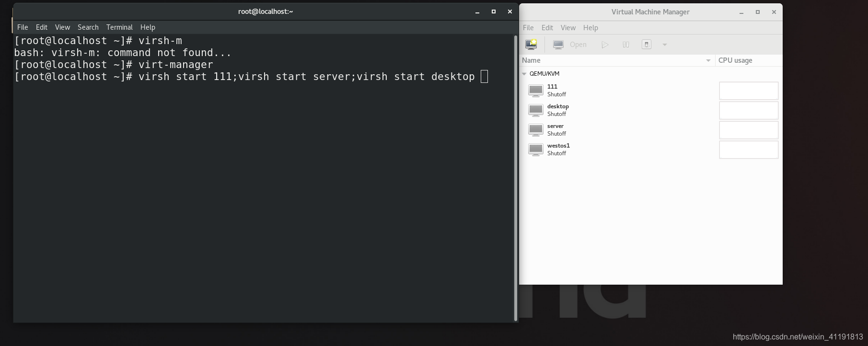Click the monitor icon of 111 VM
The height and width of the screenshot is (346, 868).
click(x=535, y=91)
